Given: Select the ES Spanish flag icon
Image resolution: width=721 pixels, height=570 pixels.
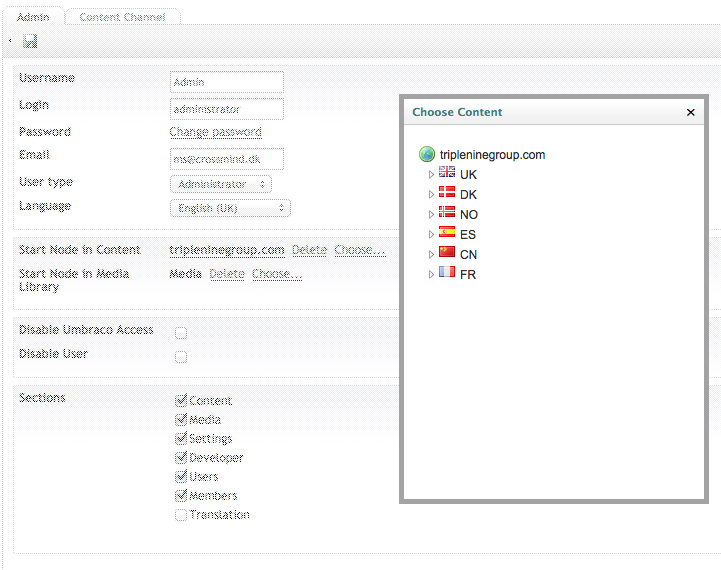Looking at the screenshot, I should (447, 233).
